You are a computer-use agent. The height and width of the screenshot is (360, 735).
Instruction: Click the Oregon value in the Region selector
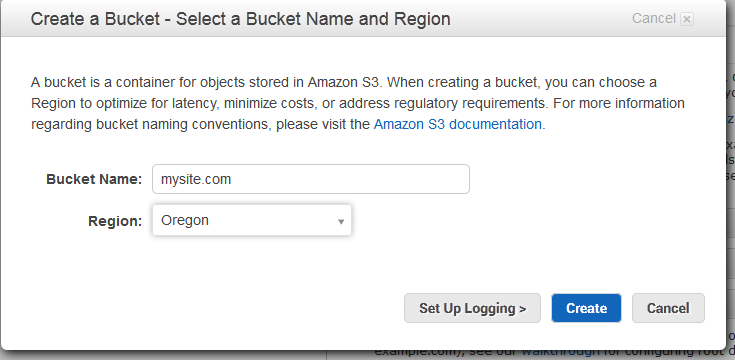tap(185, 220)
